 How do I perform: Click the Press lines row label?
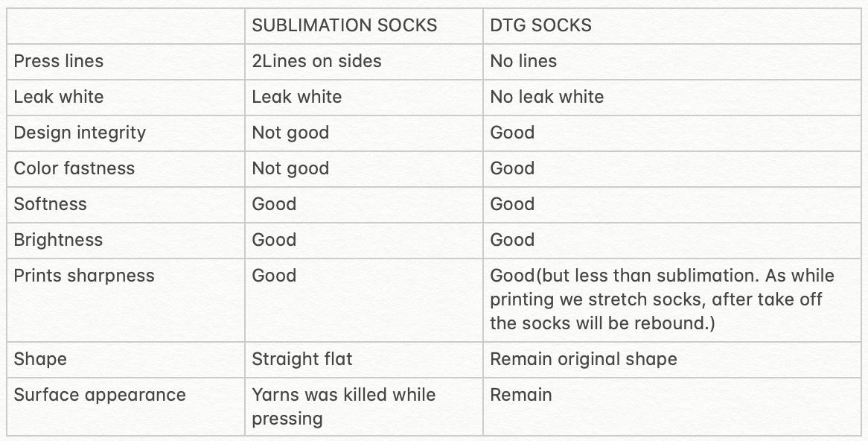coord(59,61)
